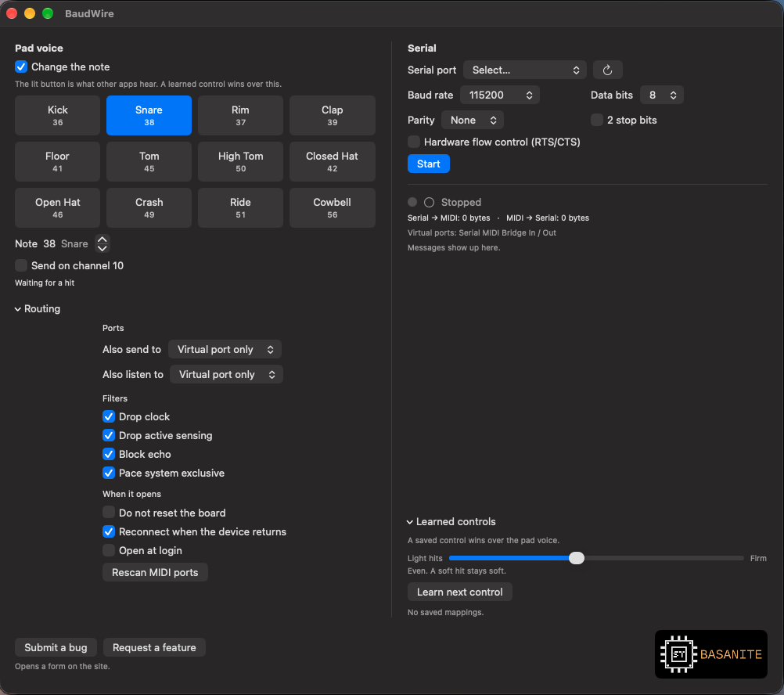Open the Baud rate dropdown
Image resolution: width=784 pixels, height=695 pixels.
coord(499,95)
